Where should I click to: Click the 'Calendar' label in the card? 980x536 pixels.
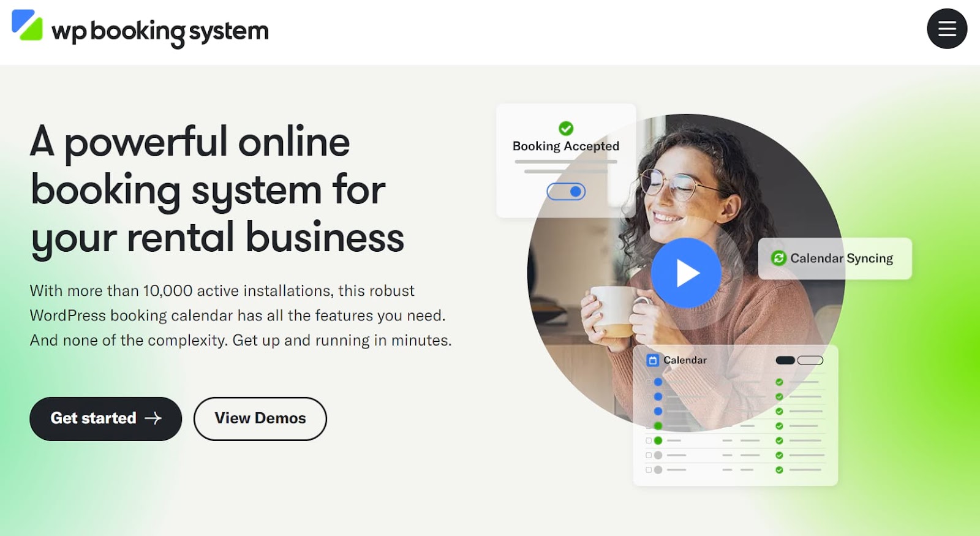[685, 360]
